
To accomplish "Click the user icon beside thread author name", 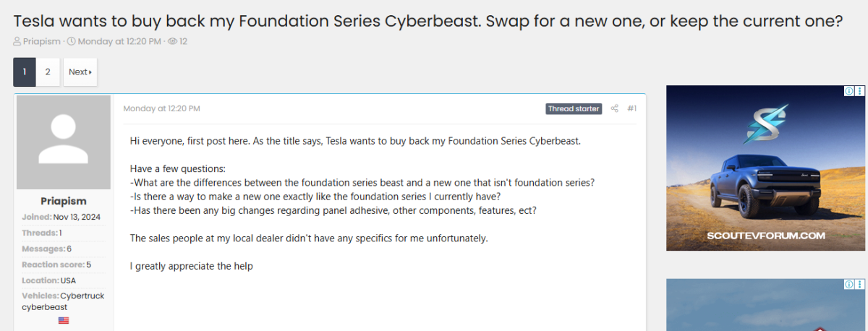I will click(x=17, y=41).
